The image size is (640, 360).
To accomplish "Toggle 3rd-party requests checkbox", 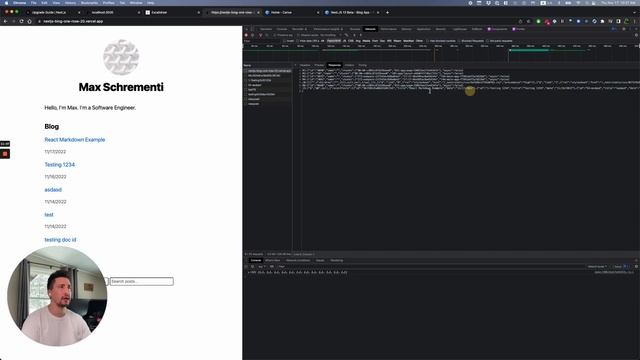I will point(487,41).
